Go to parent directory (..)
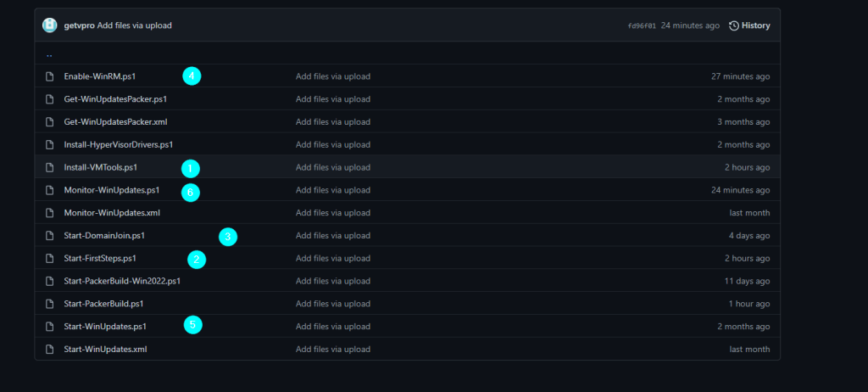 pos(49,53)
